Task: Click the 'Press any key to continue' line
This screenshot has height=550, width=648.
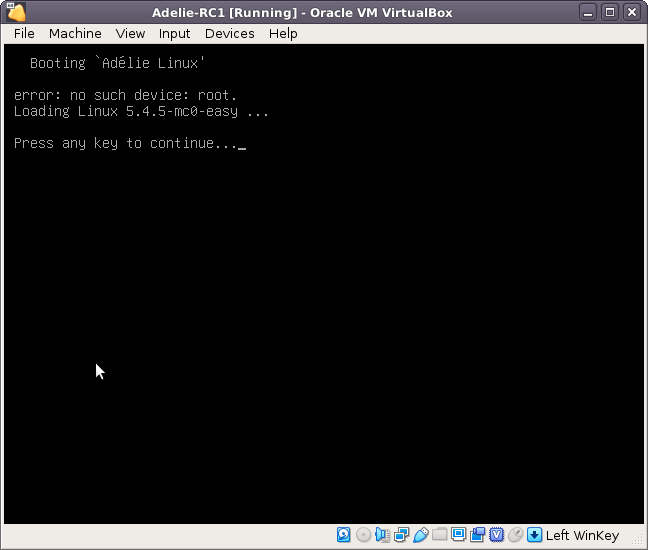Action: [130, 143]
